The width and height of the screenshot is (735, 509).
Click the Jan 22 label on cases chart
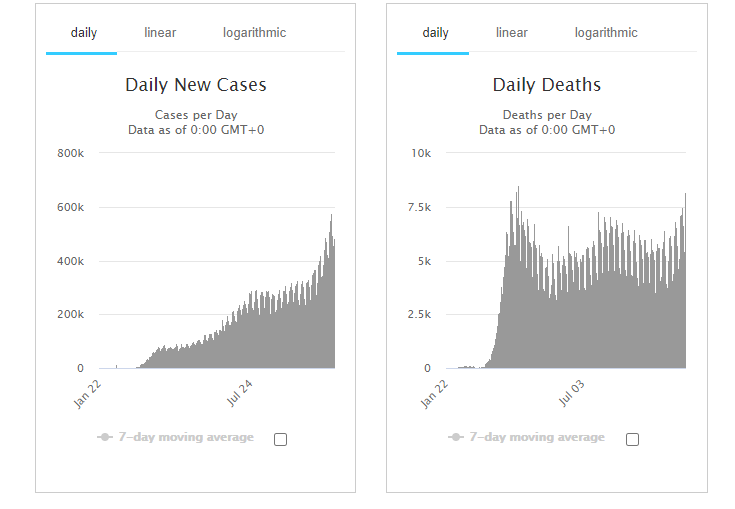(x=87, y=394)
